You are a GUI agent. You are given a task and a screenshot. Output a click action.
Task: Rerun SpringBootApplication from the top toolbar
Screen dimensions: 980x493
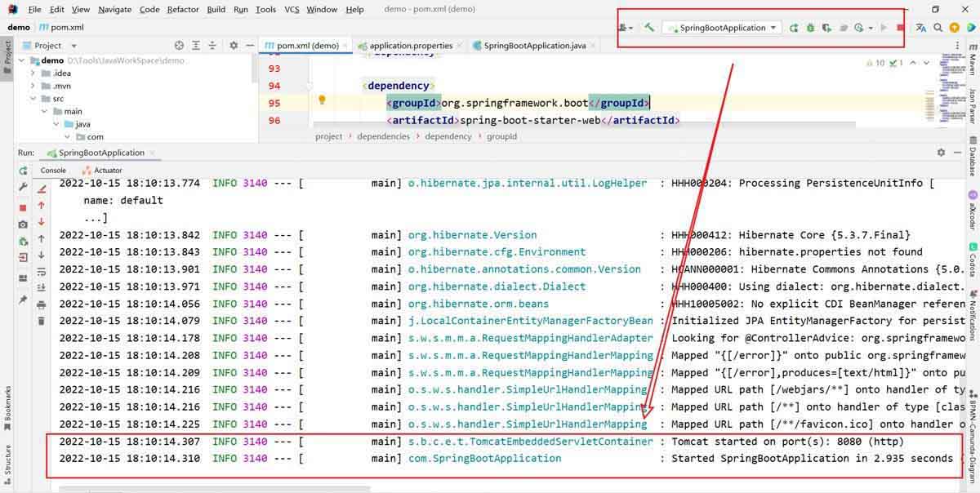[794, 28]
